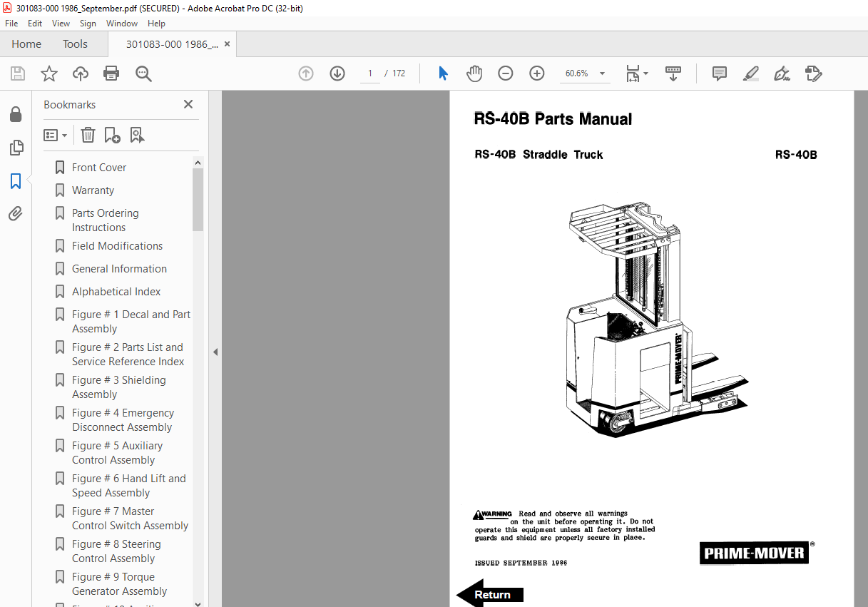Open Figure # 5 Auxiliary Control Assembly
The height and width of the screenshot is (607, 868).
click(x=118, y=453)
